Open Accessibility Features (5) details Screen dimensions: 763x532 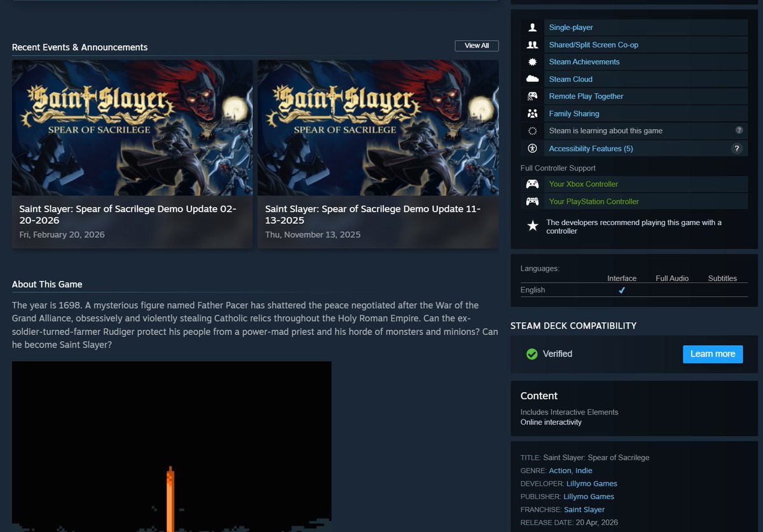(591, 148)
